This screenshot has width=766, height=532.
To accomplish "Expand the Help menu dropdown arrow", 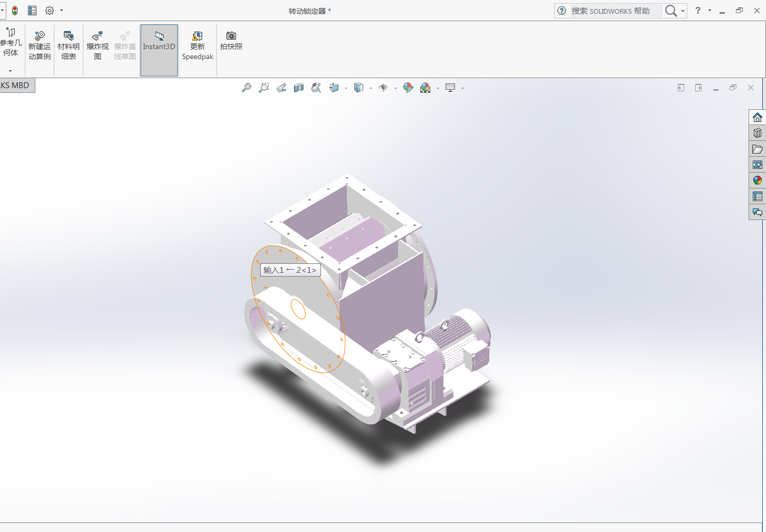I will point(710,11).
